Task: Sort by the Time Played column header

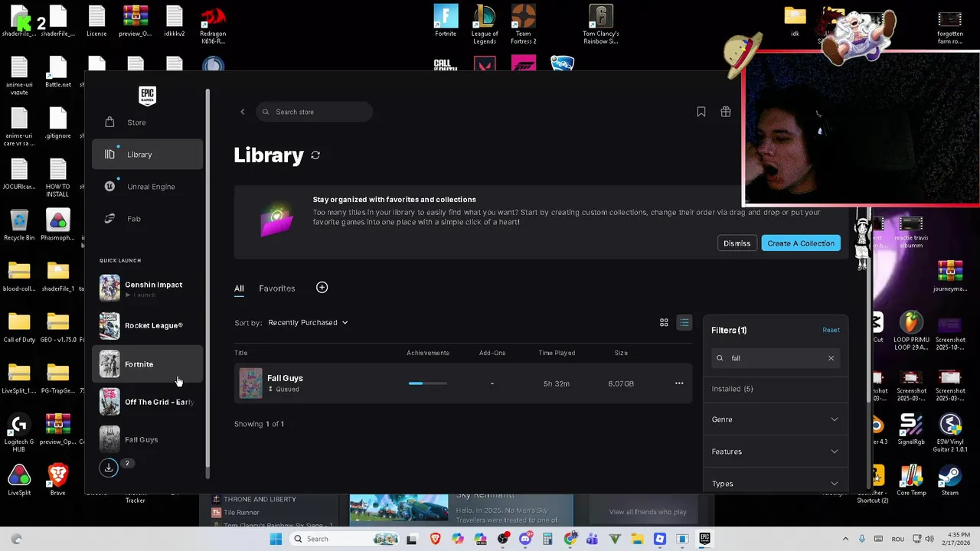Action: tap(557, 353)
